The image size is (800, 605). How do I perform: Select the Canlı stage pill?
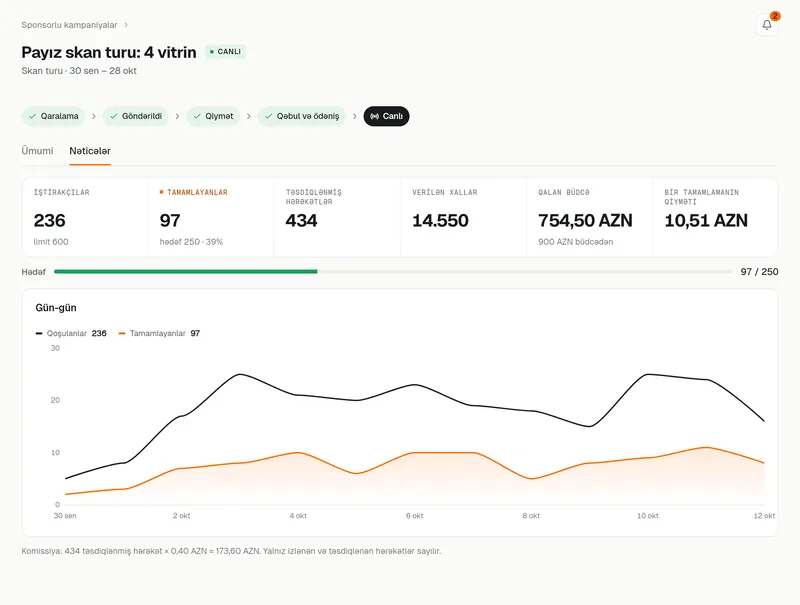386,116
